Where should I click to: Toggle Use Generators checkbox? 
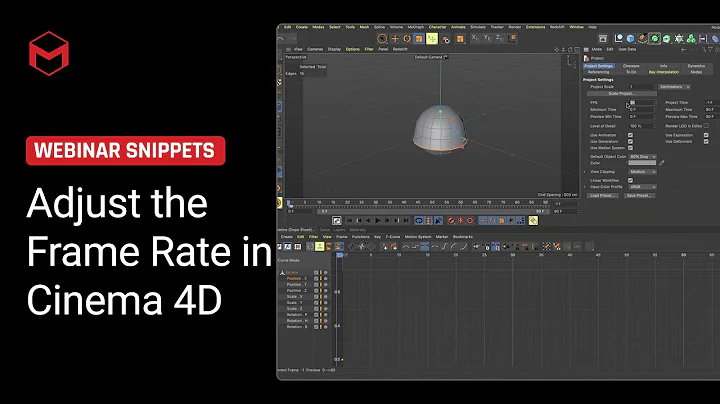[x=630, y=142]
